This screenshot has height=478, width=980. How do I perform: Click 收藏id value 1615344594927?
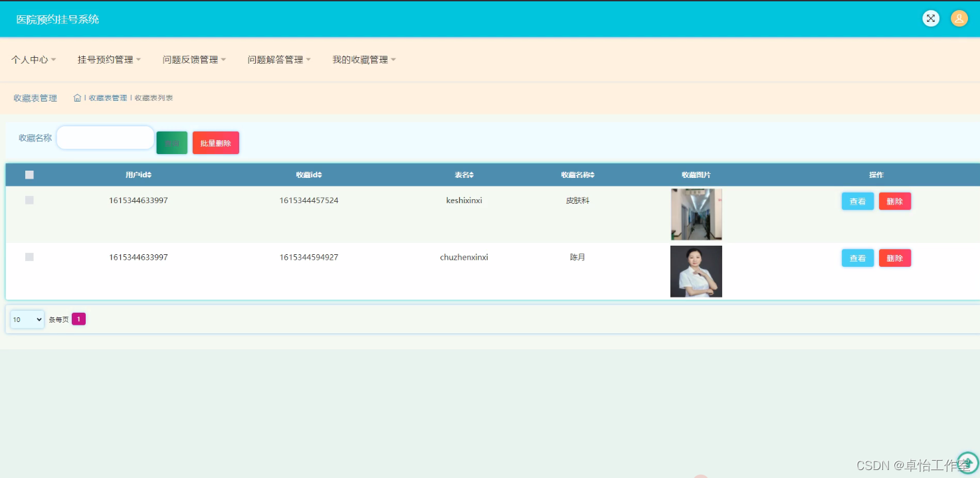(309, 257)
